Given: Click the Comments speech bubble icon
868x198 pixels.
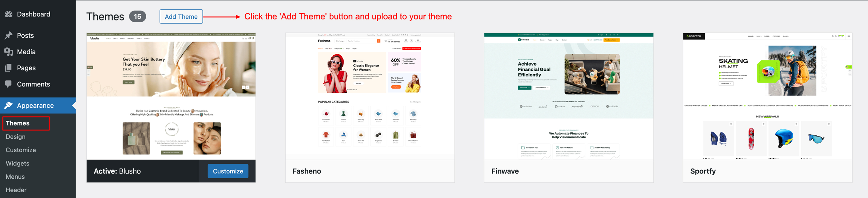Looking at the screenshot, I should 9,84.
